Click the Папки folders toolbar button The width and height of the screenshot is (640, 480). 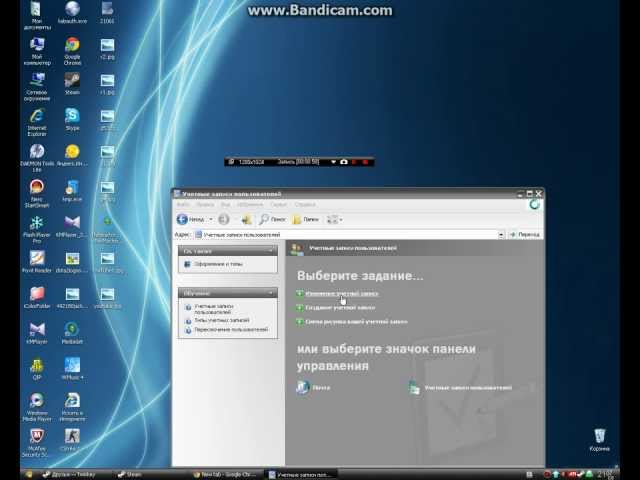coord(305,219)
